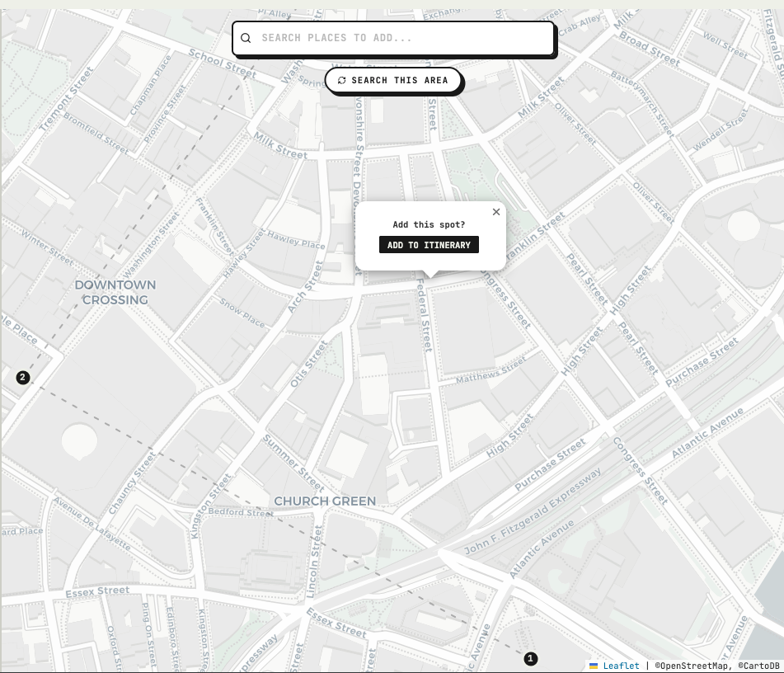
Task: Click the Bedford Street label
Action: 241,512
